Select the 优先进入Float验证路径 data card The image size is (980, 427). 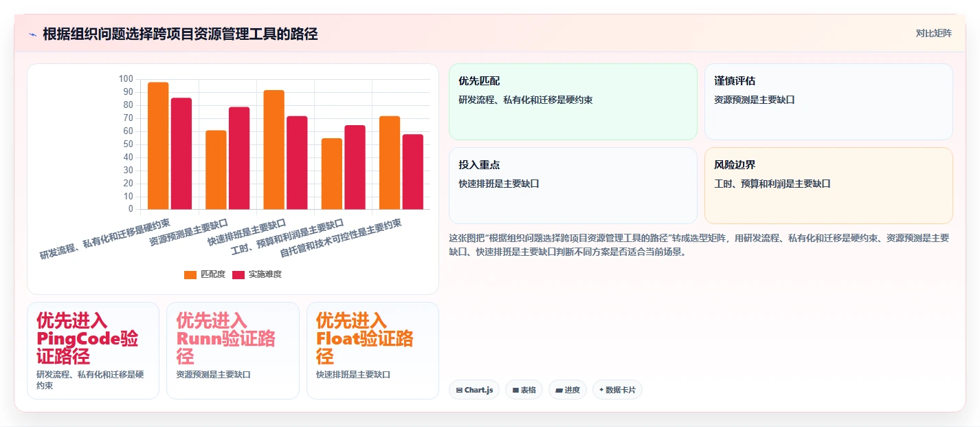372,351
